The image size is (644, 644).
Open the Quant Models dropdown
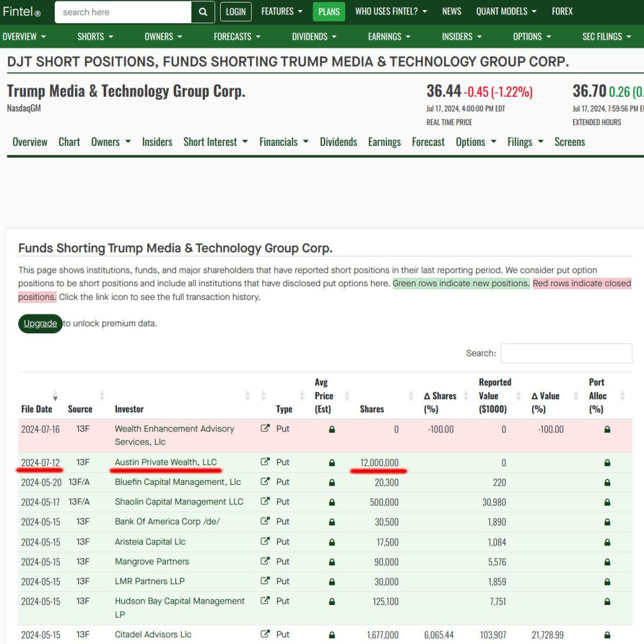pyautogui.click(x=506, y=11)
